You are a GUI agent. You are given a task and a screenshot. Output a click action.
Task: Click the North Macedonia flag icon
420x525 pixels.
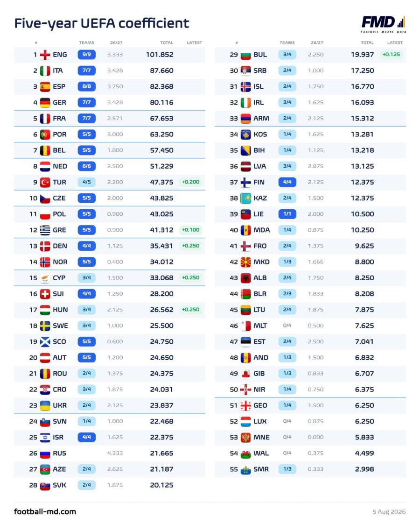[x=245, y=262]
